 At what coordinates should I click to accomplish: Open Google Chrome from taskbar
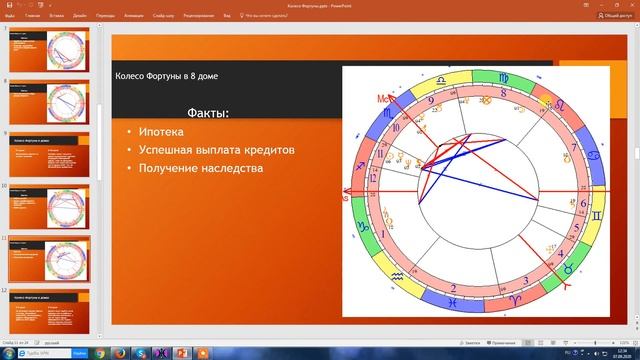[100, 353]
